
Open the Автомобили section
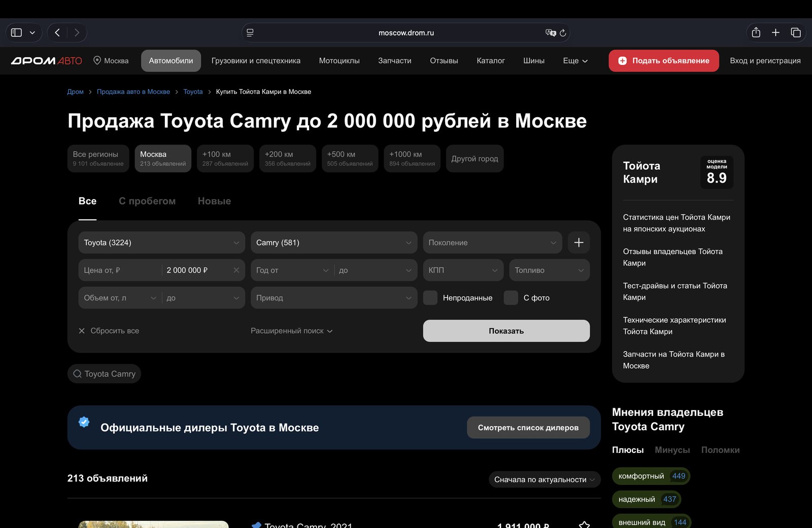(x=171, y=61)
